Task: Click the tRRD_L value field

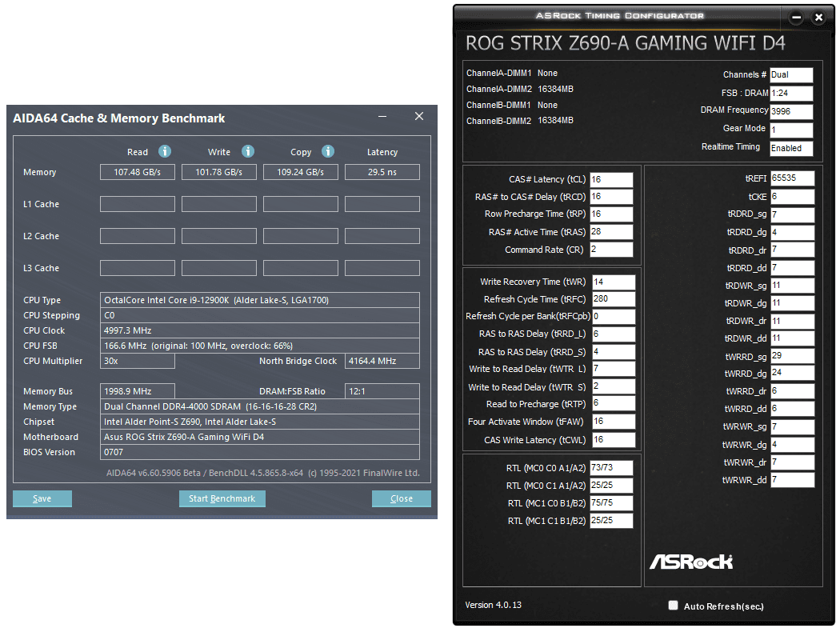Action: pyautogui.click(x=614, y=334)
